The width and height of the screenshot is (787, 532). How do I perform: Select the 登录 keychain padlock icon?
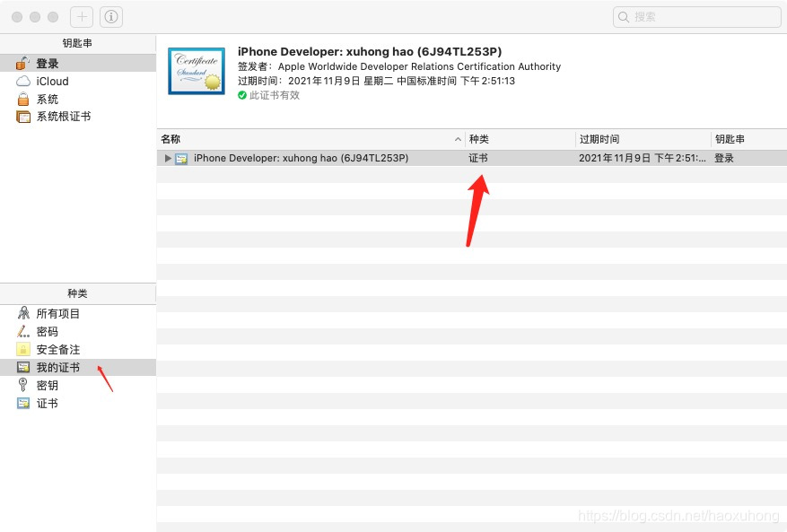tap(22, 63)
